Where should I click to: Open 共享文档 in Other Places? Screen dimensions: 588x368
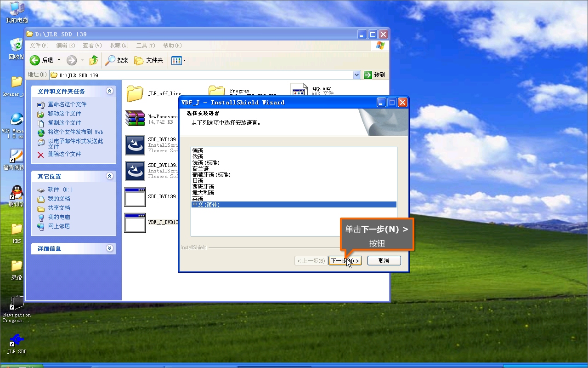click(59, 208)
